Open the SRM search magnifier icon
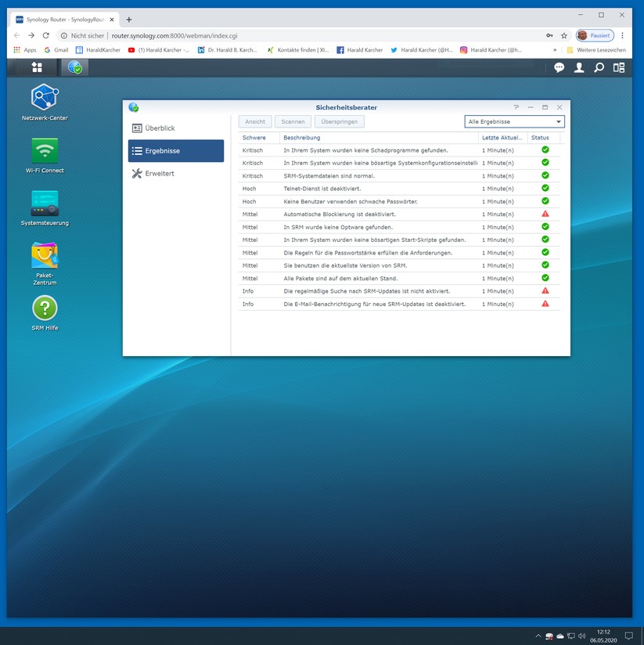644x645 pixels. pos(599,68)
